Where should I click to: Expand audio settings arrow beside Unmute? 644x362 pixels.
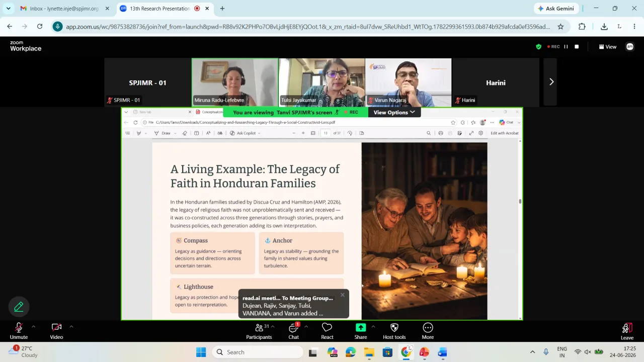33,327
